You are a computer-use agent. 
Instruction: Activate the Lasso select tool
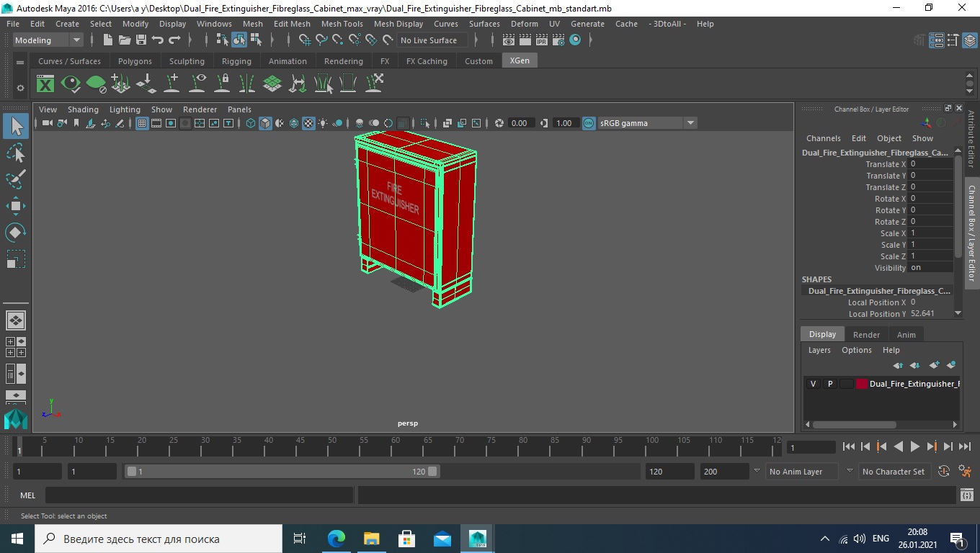tap(16, 153)
